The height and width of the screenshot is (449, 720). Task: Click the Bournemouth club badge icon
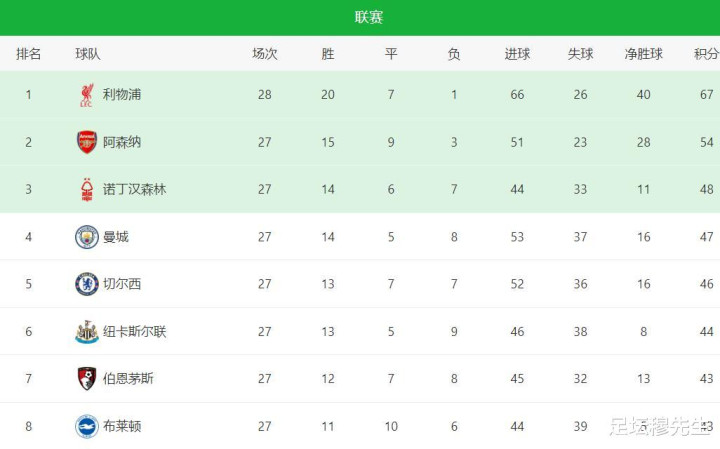87,379
